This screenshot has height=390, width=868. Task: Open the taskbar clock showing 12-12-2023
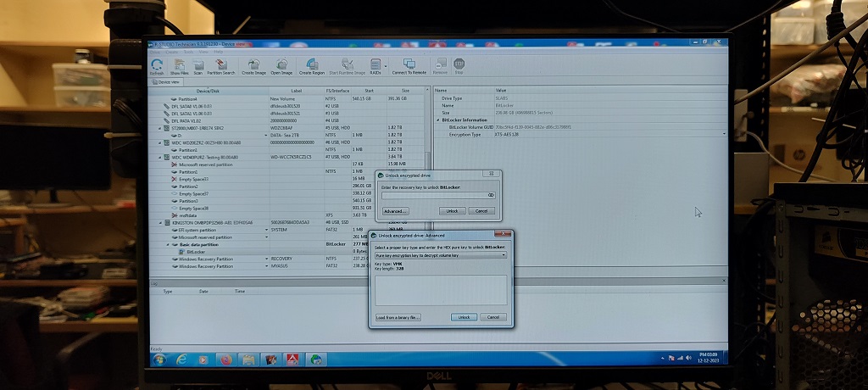[709, 357]
